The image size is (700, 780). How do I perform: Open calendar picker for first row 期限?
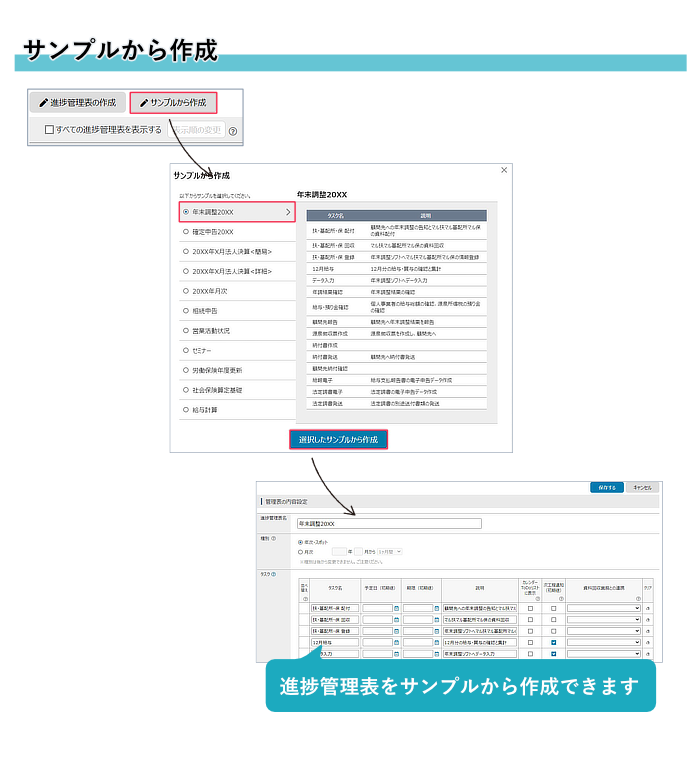(436, 607)
